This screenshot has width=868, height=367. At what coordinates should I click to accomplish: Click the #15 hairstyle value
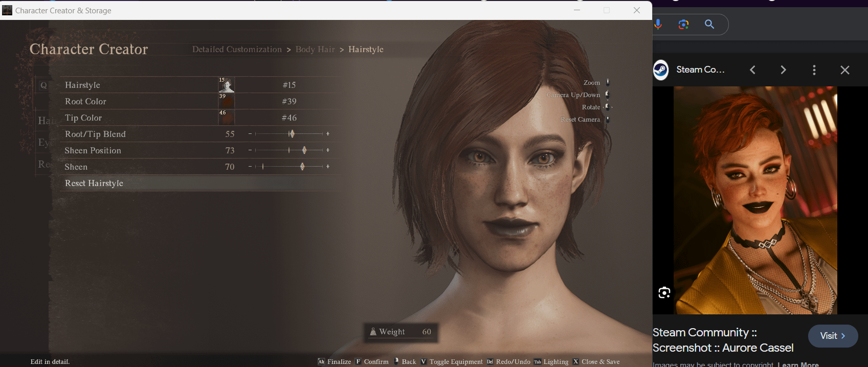289,85
